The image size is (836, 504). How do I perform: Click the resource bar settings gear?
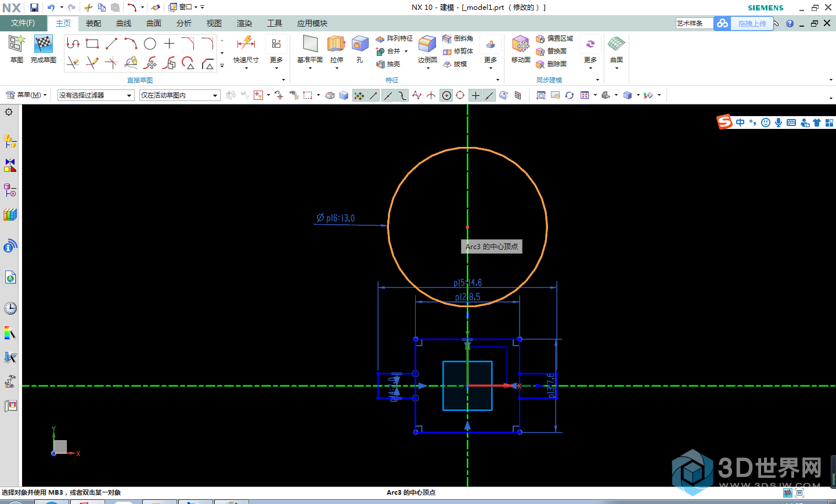point(9,112)
